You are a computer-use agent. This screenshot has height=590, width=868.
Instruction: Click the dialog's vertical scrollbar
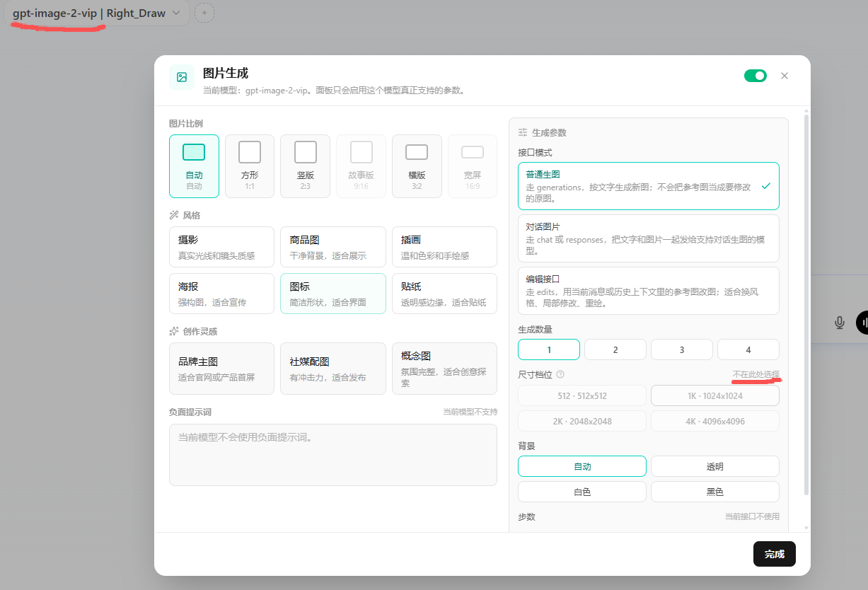pyautogui.click(x=806, y=304)
